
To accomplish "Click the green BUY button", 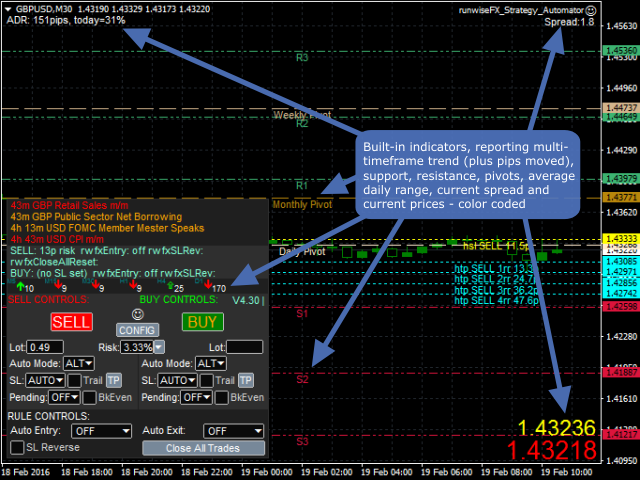I will pos(201,322).
